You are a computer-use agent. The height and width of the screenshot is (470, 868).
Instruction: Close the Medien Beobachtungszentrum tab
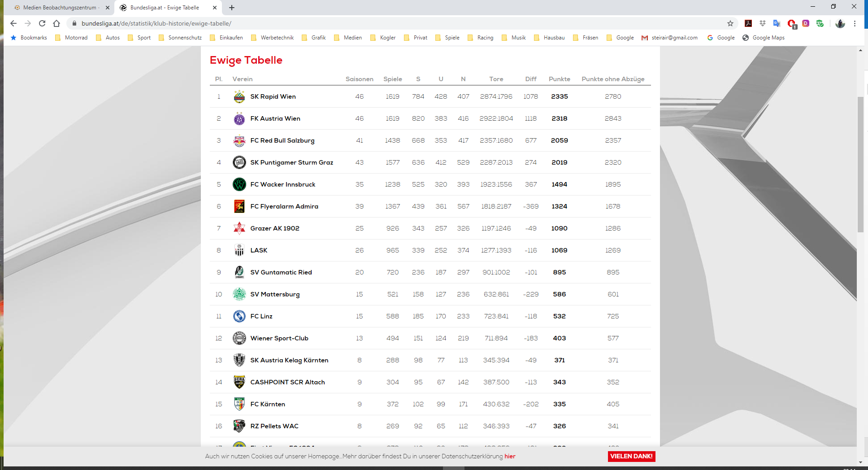click(x=108, y=8)
